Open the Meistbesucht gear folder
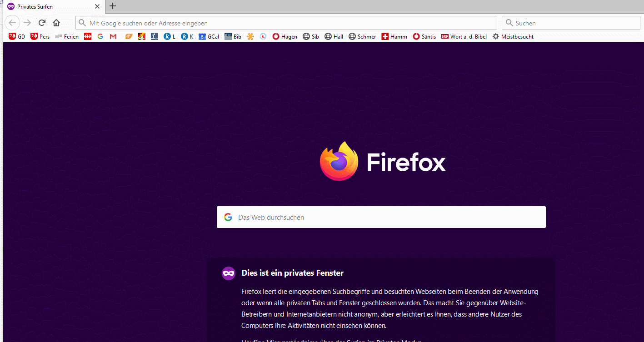644x342 pixels. pos(513,37)
